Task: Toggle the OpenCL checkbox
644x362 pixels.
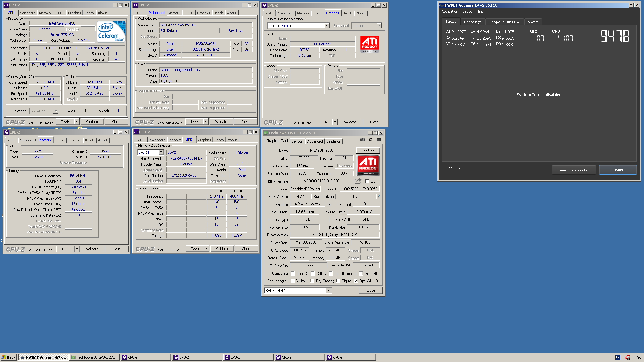Action: (293, 274)
